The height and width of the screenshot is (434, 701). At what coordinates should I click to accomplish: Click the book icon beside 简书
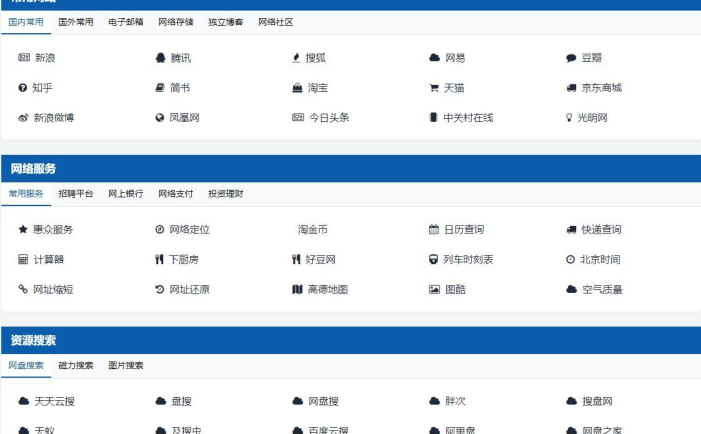coord(160,88)
